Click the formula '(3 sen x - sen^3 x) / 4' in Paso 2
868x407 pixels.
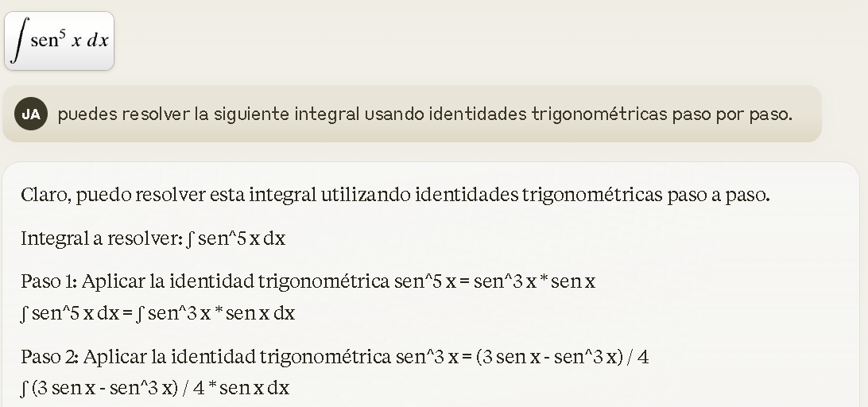click(x=563, y=357)
